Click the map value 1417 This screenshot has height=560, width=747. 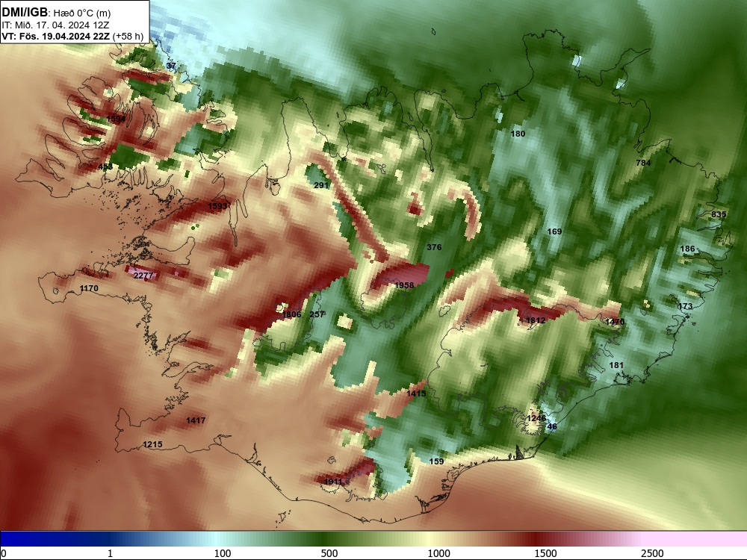click(x=196, y=420)
